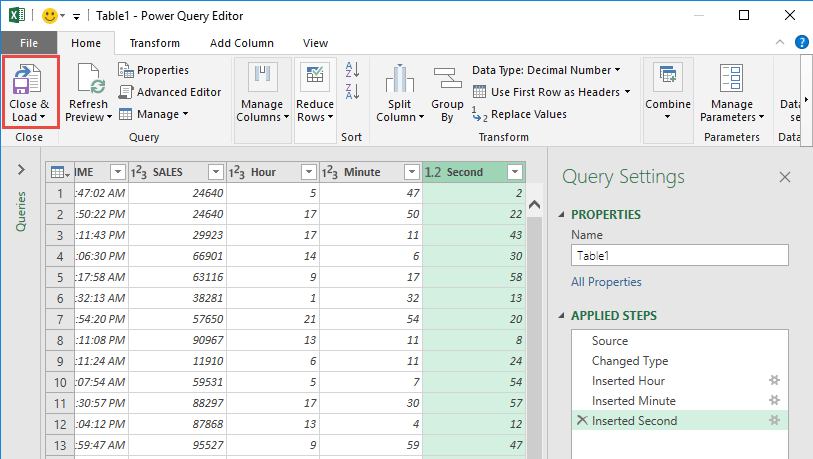Click the SALES column data type icon
Screen dimensions: 813x459
click(x=138, y=172)
